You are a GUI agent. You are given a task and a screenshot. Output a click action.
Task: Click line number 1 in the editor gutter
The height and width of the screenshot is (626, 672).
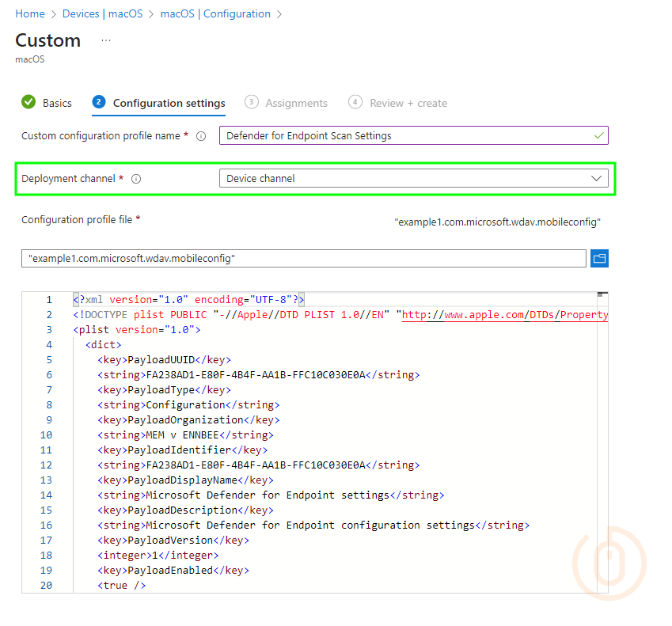[49, 300]
